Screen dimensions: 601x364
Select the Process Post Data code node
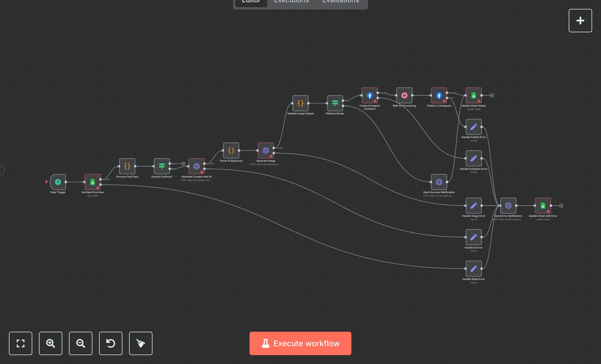[127, 166]
